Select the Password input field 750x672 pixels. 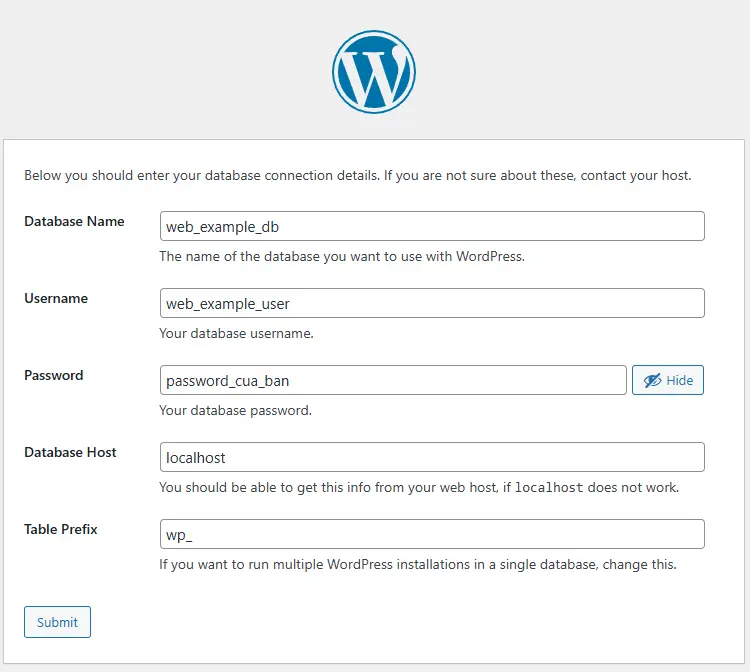click(393, 380)
